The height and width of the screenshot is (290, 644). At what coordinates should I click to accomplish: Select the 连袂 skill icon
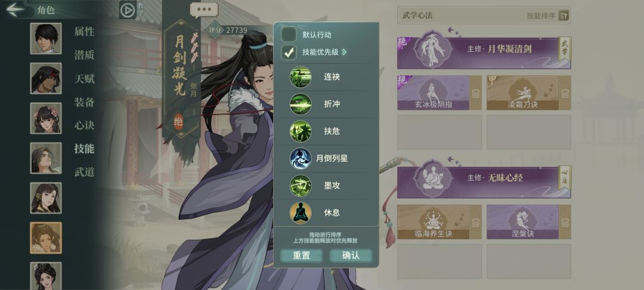pyautogui.click(x=301, y=77)
